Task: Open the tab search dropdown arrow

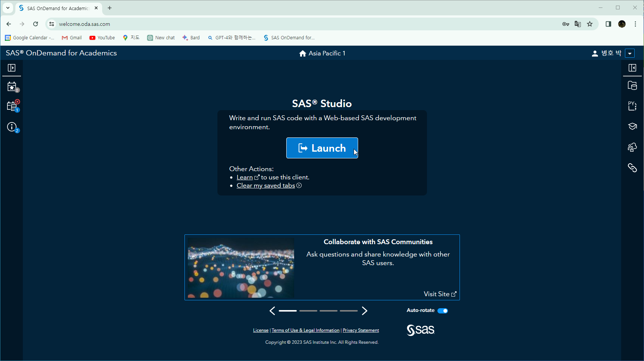Action: (7, 8)
